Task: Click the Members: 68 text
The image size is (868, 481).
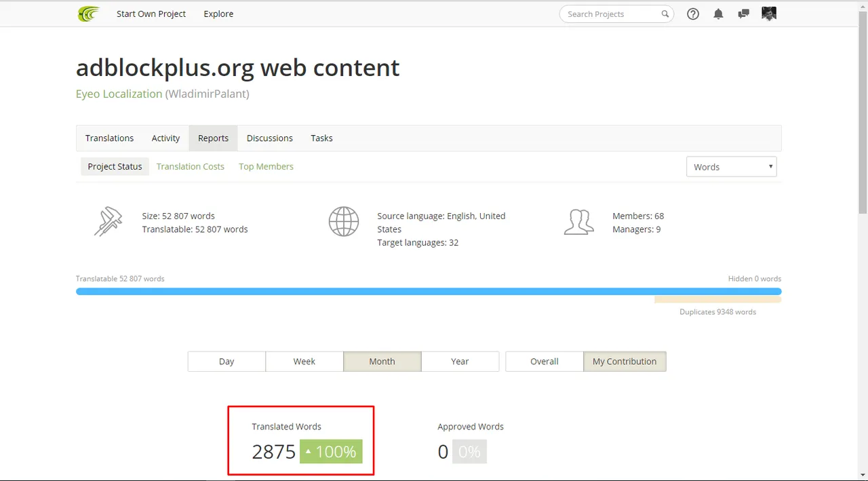Action: click(x=638, y=216)
